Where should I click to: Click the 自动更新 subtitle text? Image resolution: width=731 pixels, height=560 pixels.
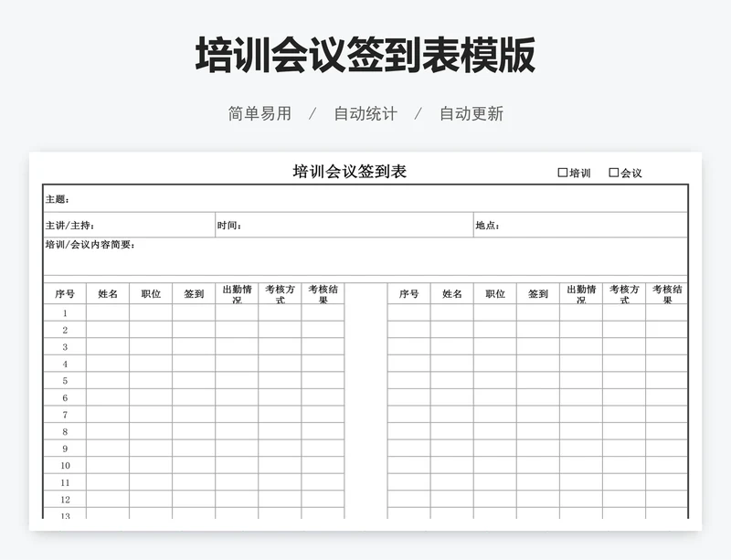(x=471, y=114)
